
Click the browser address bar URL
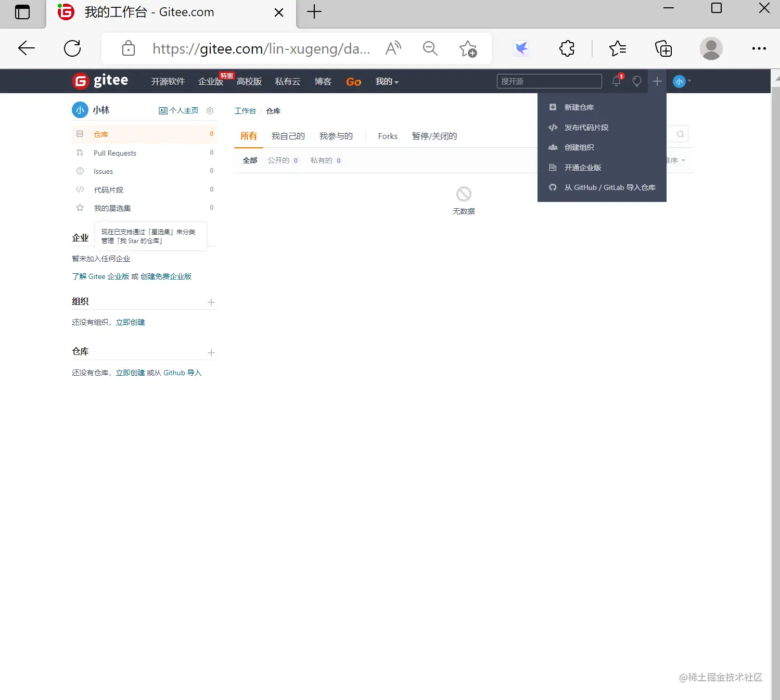(x=261, y=48)
